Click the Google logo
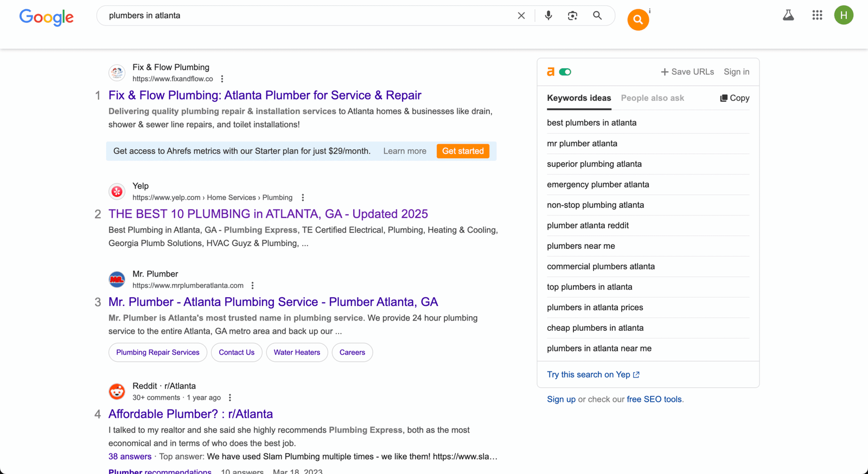This screenshot has width=868, height=474. pos(47,17)
